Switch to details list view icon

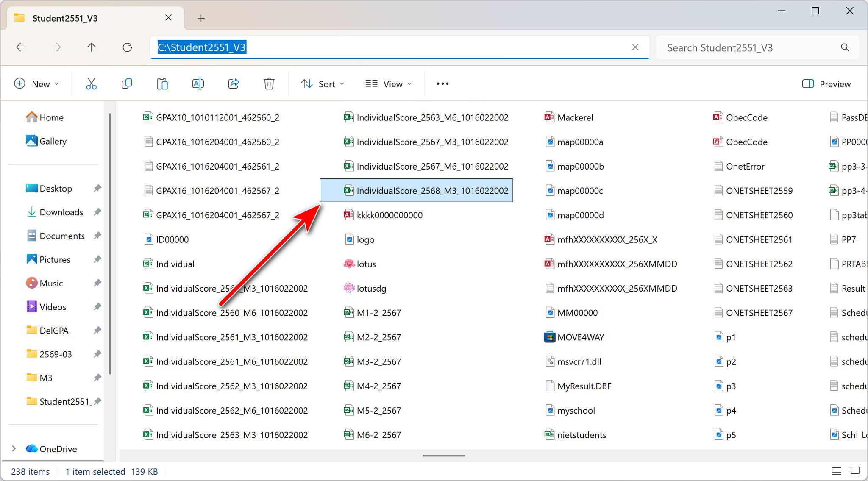[x=836, y=471]
